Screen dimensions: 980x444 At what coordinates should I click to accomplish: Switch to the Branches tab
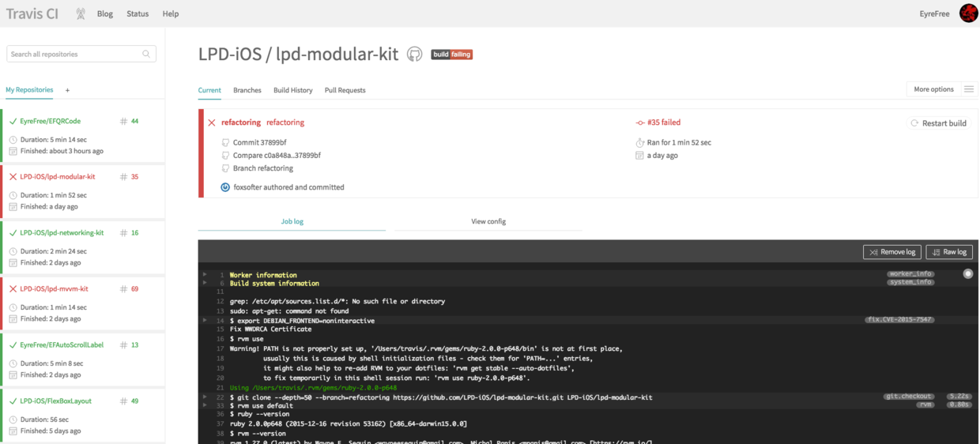[247, 90]
